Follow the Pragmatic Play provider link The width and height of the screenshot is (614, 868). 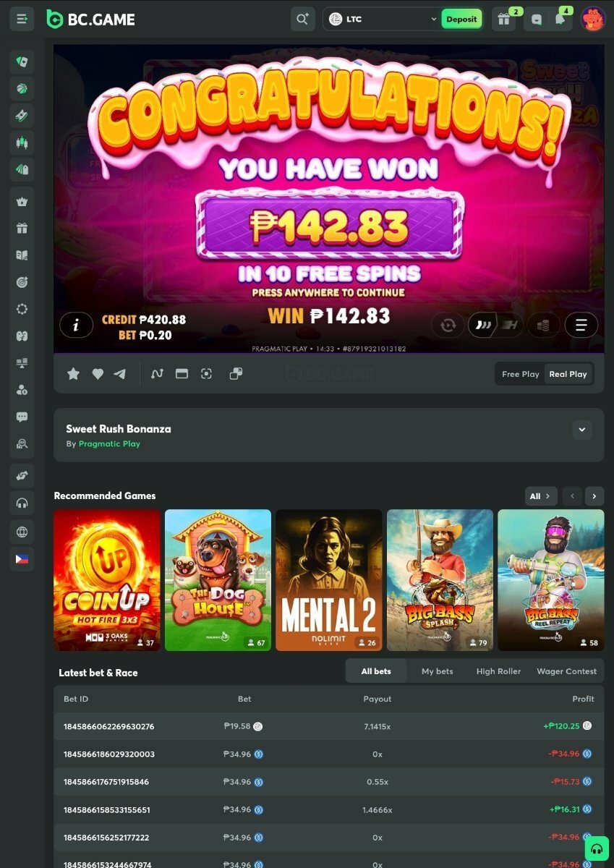click(x=109, y=444)
